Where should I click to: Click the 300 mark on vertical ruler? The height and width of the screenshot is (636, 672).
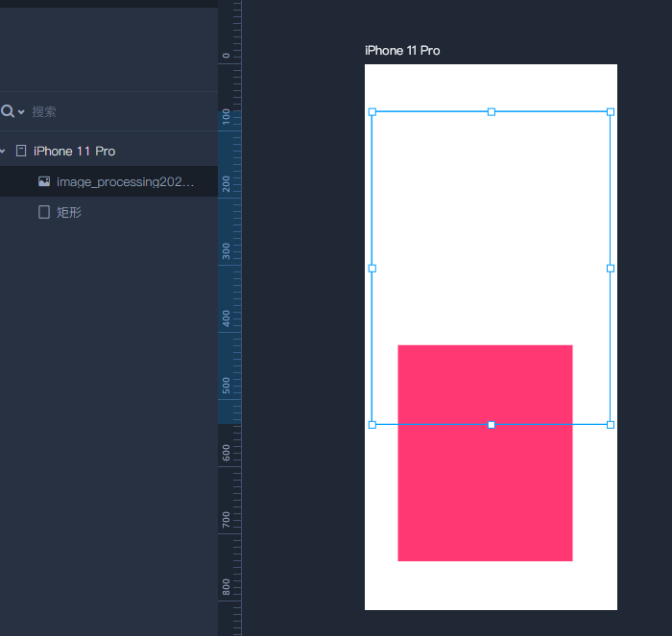point(226,251)
